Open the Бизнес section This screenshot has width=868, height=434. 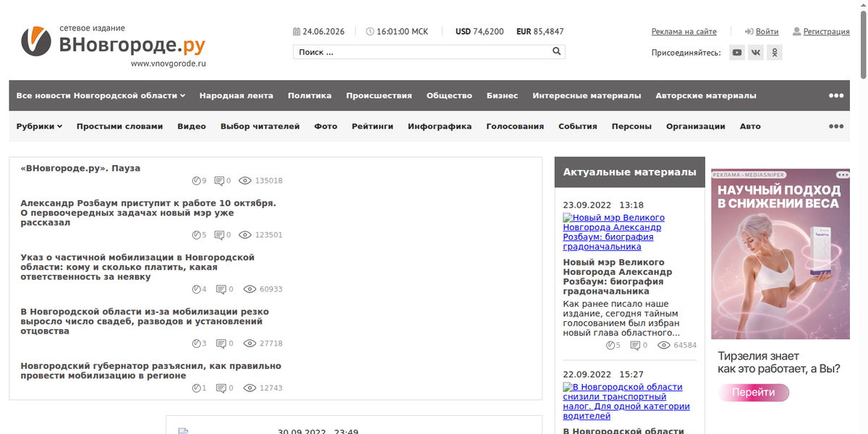[502, 95]
